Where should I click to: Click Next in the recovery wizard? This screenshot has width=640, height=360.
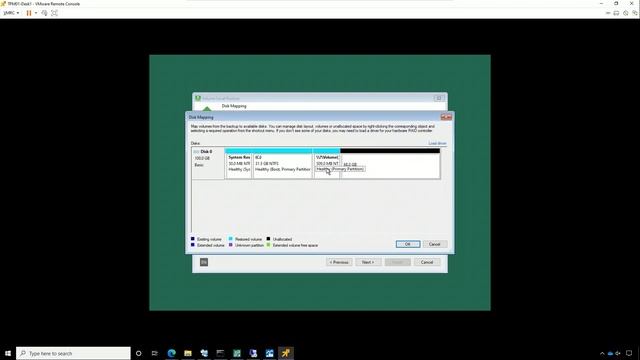tap(368, 262)
